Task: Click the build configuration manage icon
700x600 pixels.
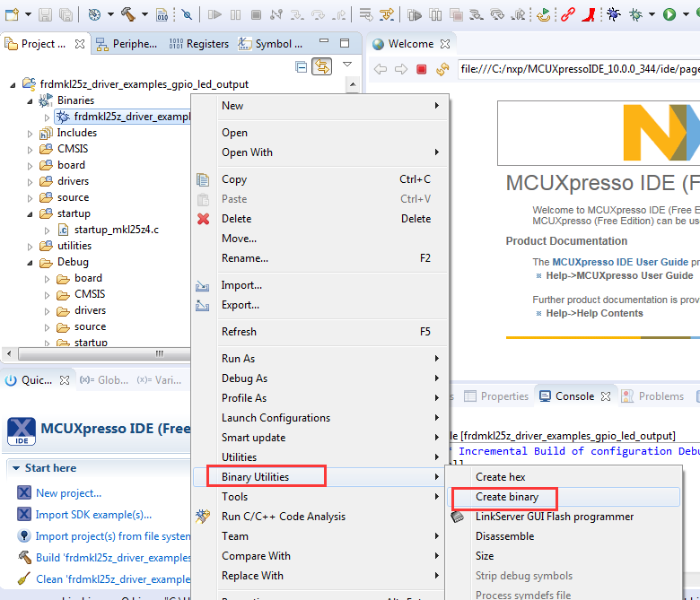Action: tap(94, 14)
